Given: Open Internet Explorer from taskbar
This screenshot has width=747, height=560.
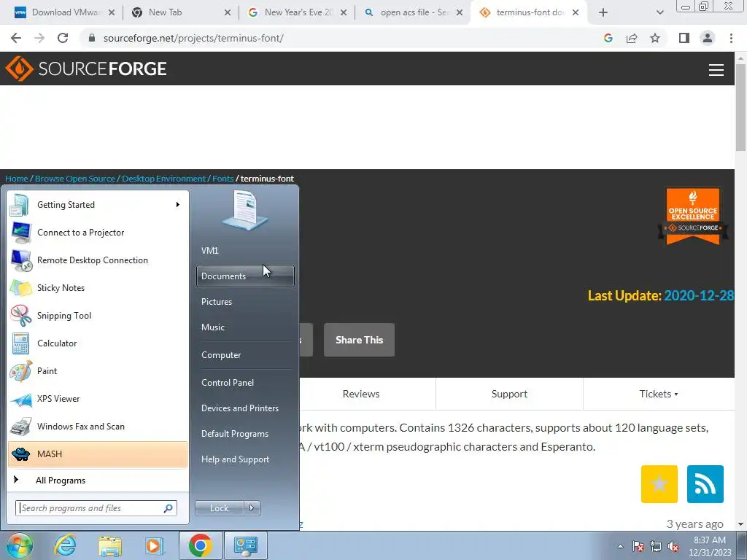Looking at the screenshot, I should tap(65, 545).
